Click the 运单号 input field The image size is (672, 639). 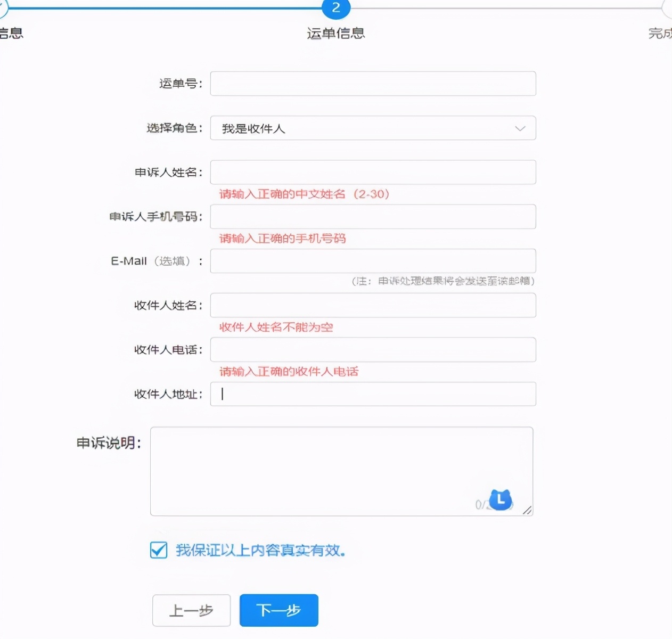tap(373, 84)
